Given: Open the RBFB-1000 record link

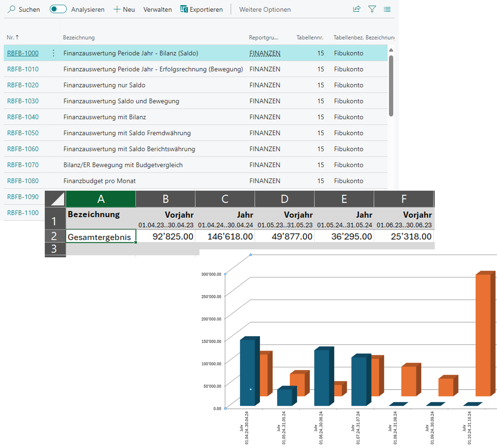Looking at the screenshot, I should [23, 53].
